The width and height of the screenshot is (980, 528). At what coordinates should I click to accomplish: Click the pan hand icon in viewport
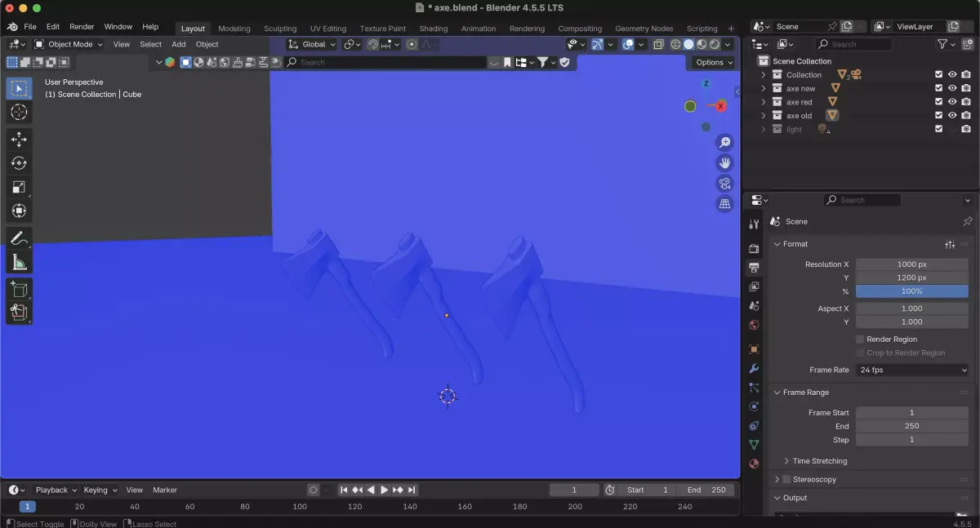pyautogui.click(x=724, y=163)
